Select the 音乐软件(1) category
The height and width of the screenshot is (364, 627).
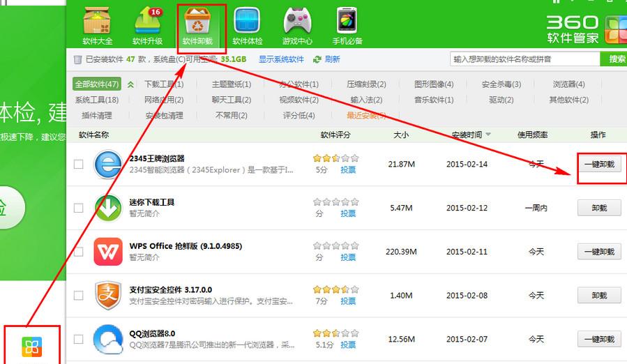434,100
